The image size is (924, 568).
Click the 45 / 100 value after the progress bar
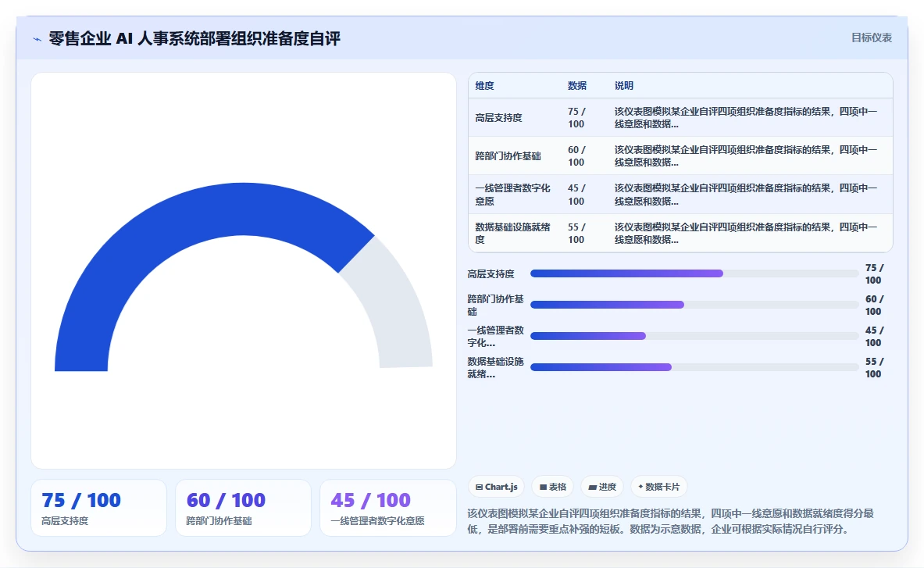[874, 337]
